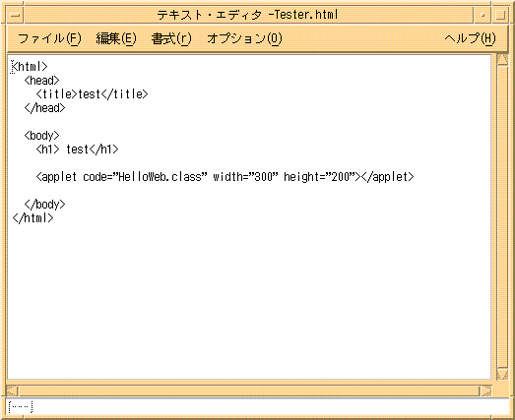This screenshot has width=515, height=420.
Task: Click the minimize icon in the title bar
Action: (x=483, y=15)
